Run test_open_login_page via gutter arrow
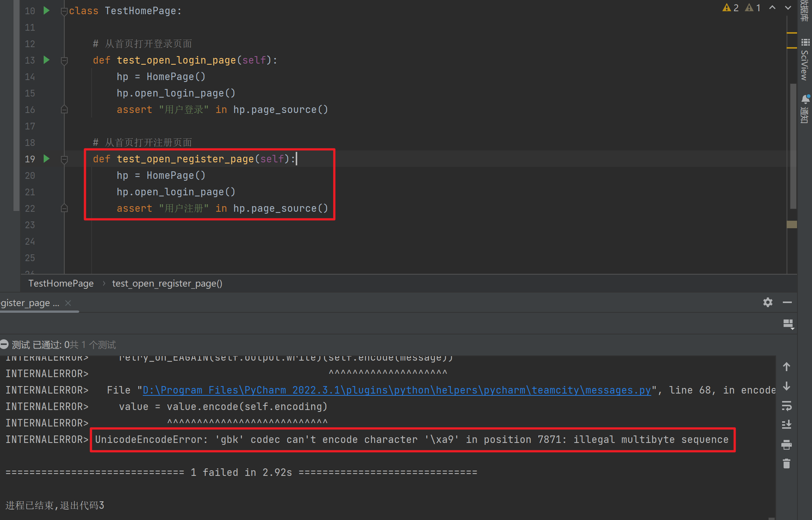Viewport: 812px width, 520px height. [46, 60]
